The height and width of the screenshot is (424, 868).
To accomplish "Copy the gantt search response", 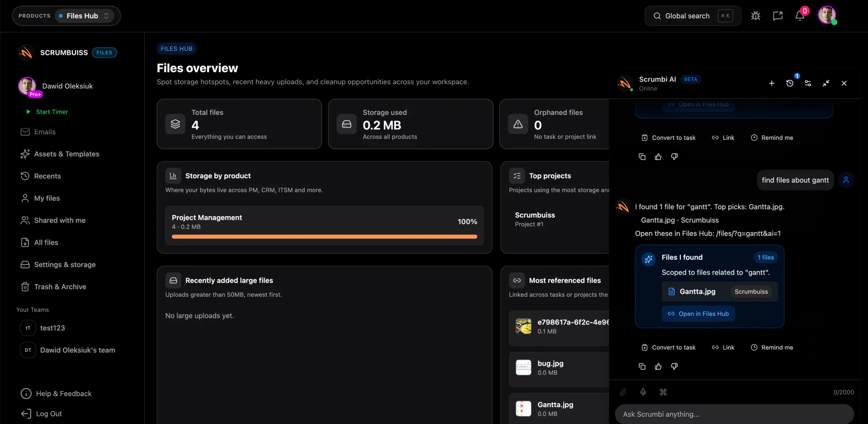I will (x=642, y=366).
